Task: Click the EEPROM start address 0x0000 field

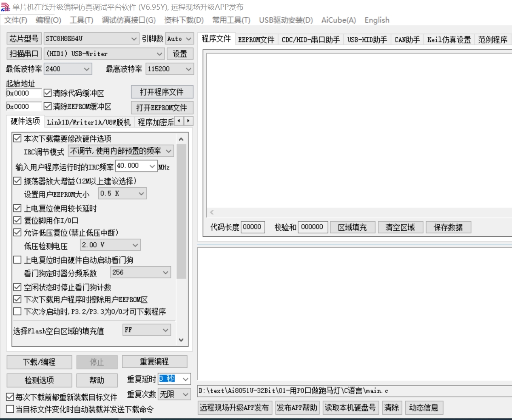Action: [x=23, y=106]
